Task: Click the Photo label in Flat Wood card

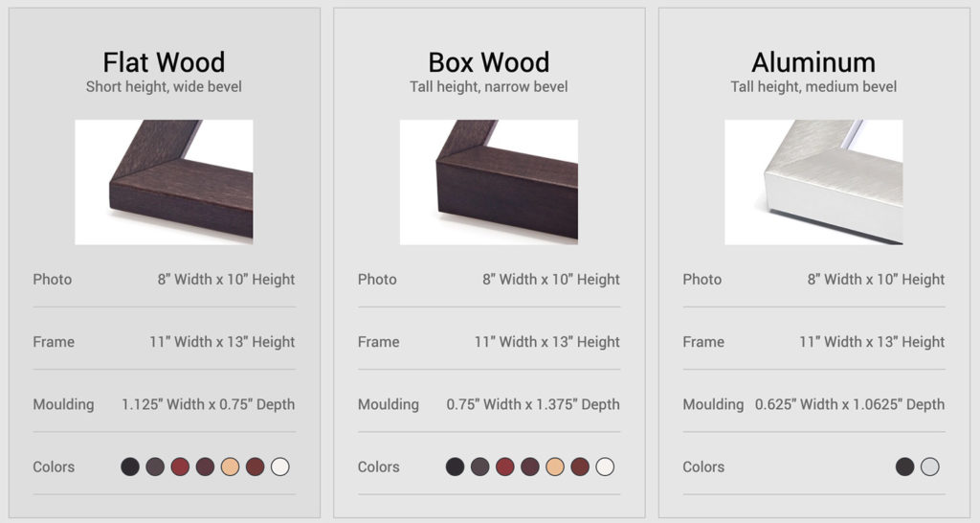Action: tap(53, 280)
